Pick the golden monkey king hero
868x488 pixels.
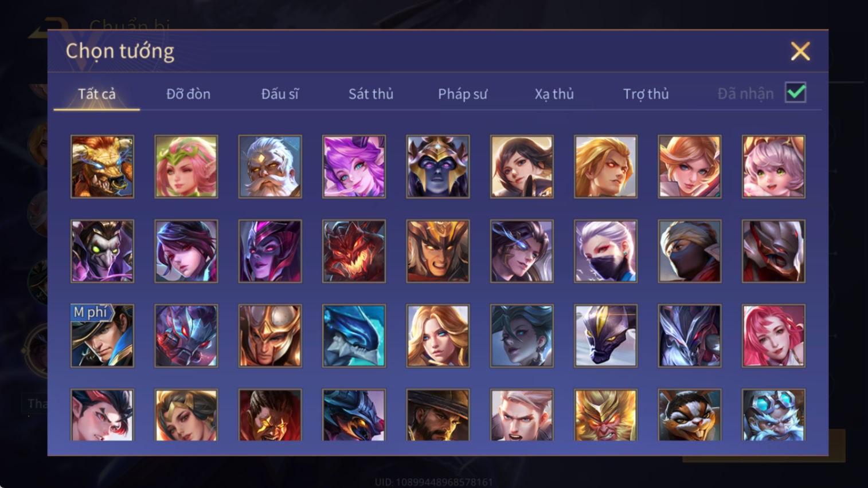[x=605, y=415]
